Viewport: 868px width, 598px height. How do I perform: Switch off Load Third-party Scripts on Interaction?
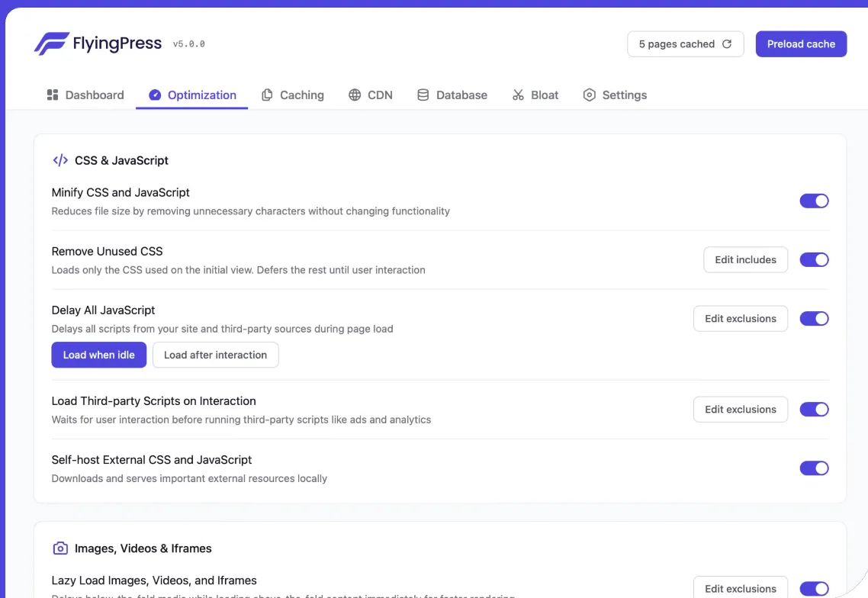point(815,409)
